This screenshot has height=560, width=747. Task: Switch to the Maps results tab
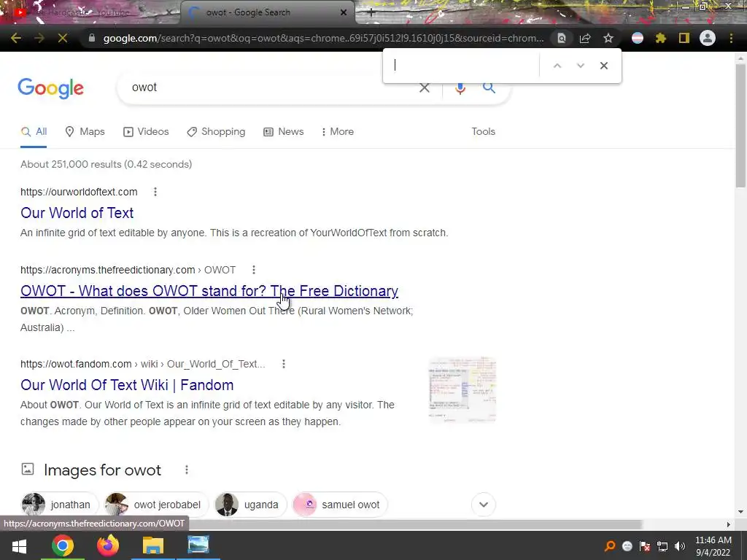tap(85, 132)
